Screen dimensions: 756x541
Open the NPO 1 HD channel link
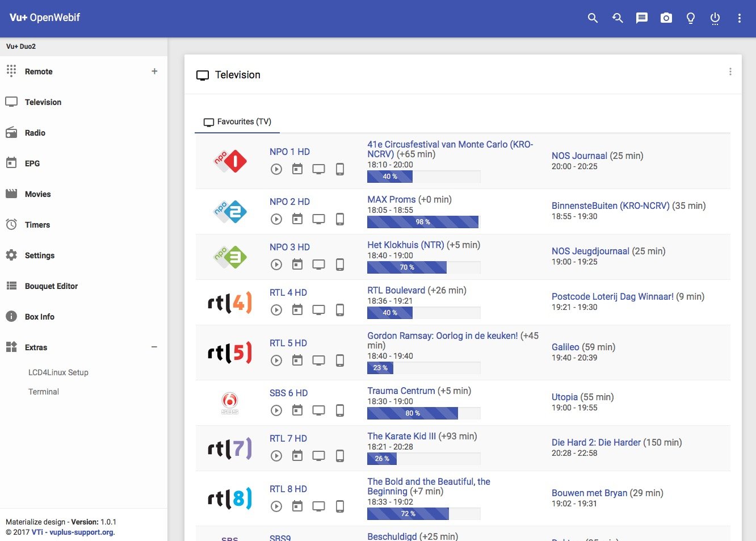pos(289,152)
